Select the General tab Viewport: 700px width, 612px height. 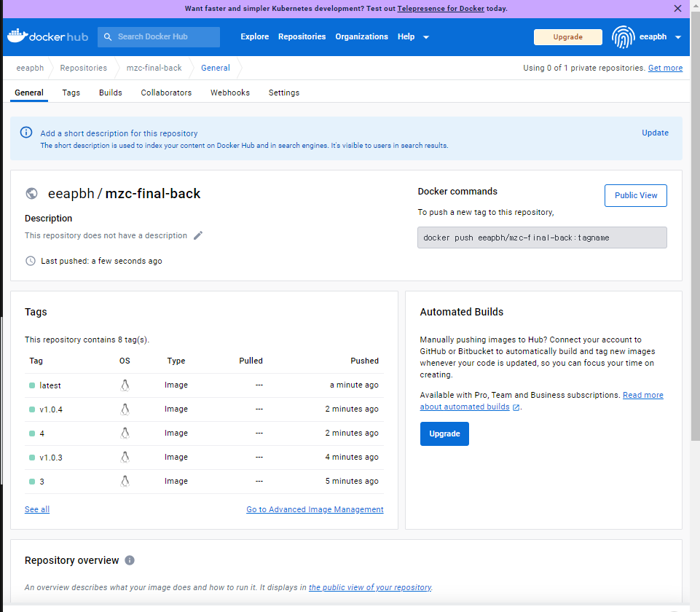pyautogui.click(x=29, y=93)
